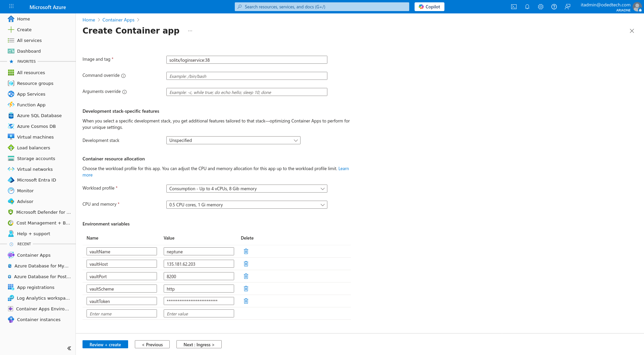Delete the vaultHost environment variable

coord(246,264)
